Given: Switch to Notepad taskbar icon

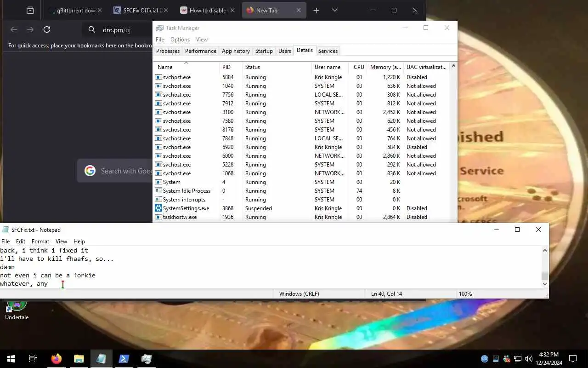Looking at the screenshot, I should [101, 359].
